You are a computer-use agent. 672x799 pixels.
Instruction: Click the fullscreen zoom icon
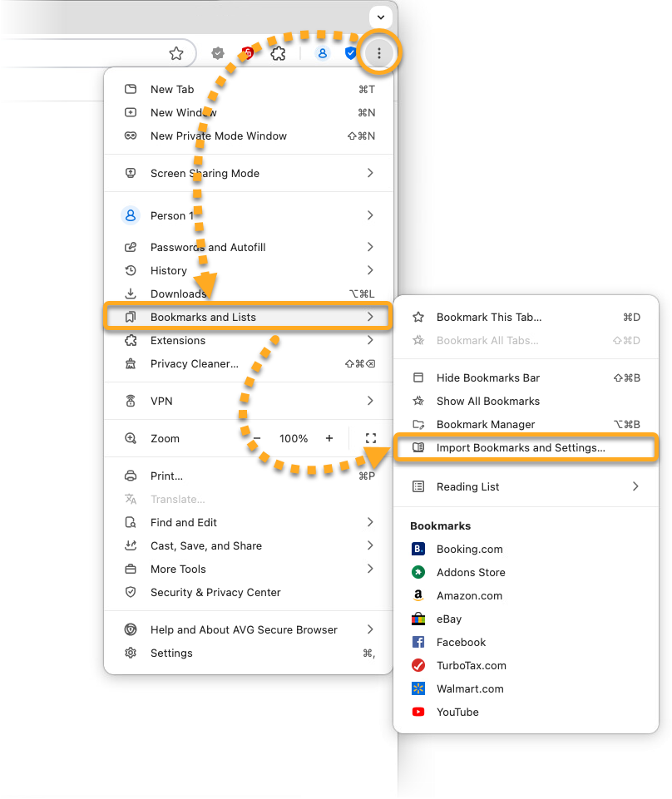coord(371,438)
